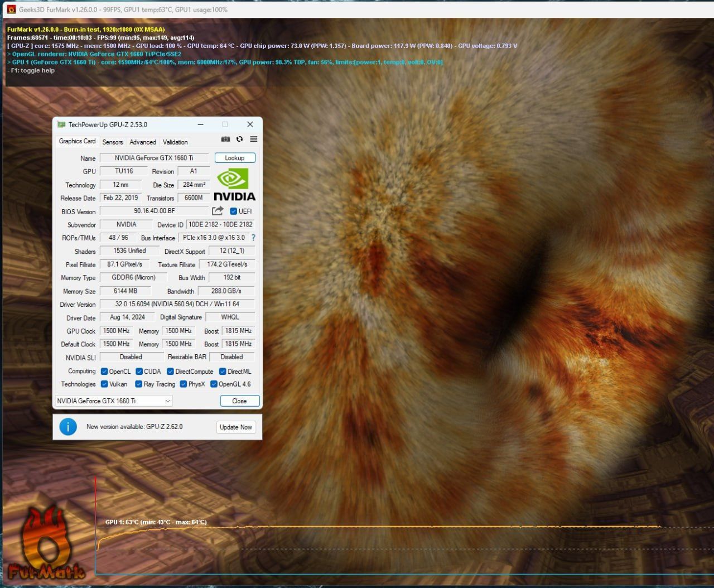Toggle the CUDA checkbox
The image size is (714, 588).
coord(139,372)
